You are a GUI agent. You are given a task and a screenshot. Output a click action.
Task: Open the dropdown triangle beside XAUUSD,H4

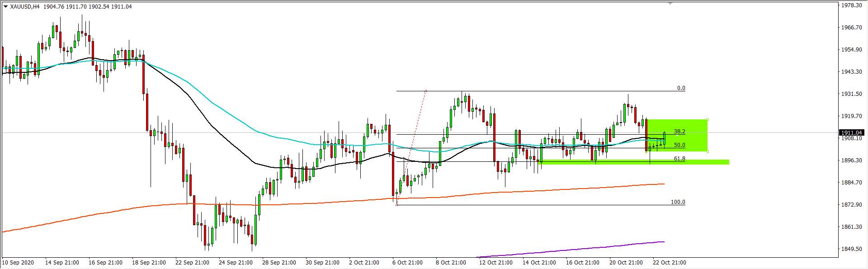click(x=5, y=6)
